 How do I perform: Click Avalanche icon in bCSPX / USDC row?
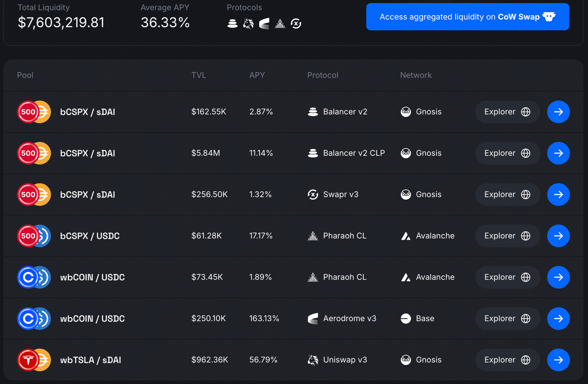(406, 236)
